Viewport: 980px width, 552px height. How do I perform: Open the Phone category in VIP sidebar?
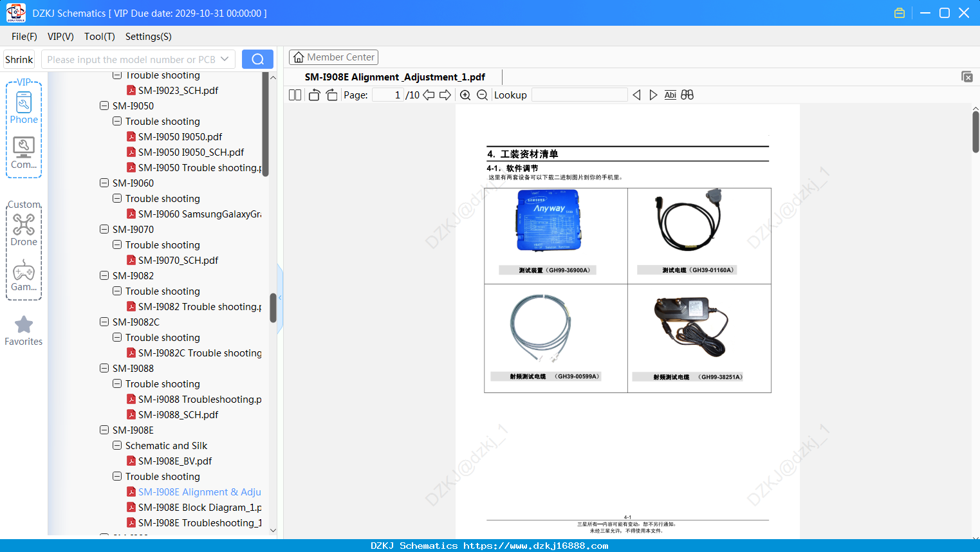tap(24, 108)
